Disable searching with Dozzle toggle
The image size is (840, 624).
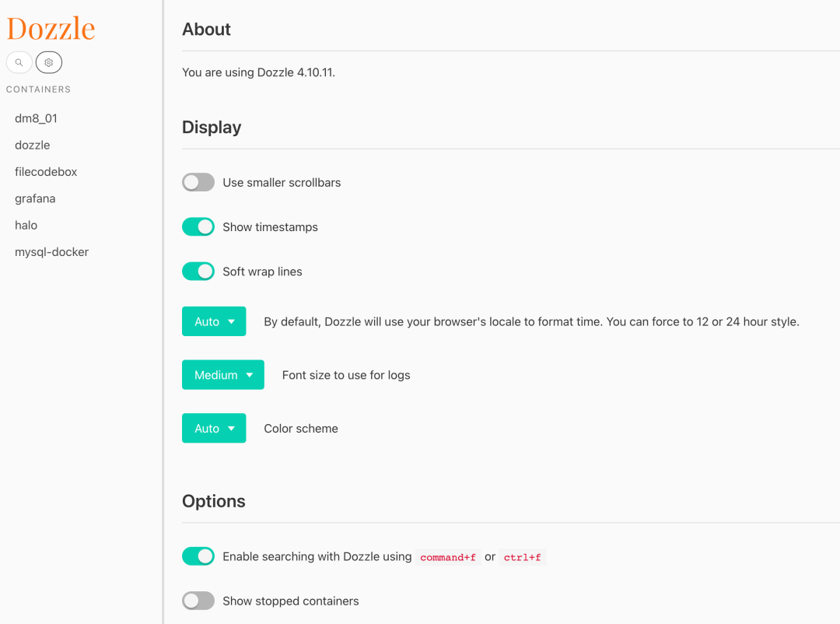point(198,556)
